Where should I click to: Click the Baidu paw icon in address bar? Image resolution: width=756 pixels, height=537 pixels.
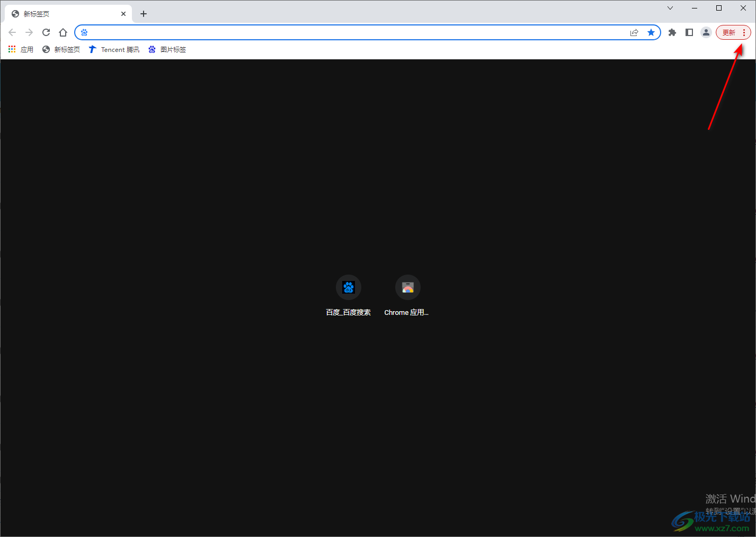point(84,32)
